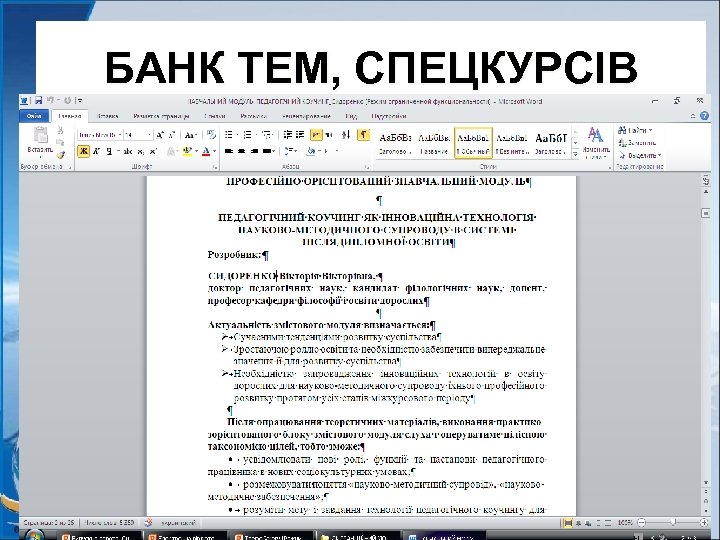Toggle Justify alignment
This screenshot has width=720, height=540.
266,151
